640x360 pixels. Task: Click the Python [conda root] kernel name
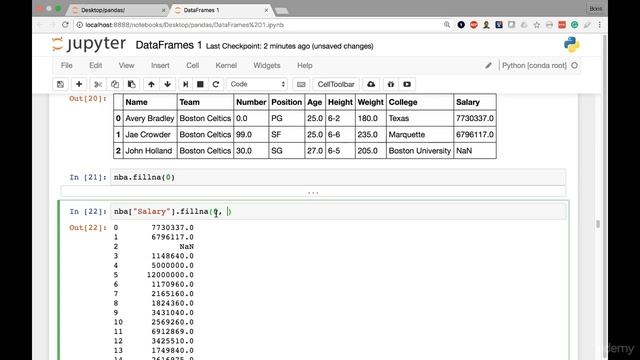(x=534, y=65)
